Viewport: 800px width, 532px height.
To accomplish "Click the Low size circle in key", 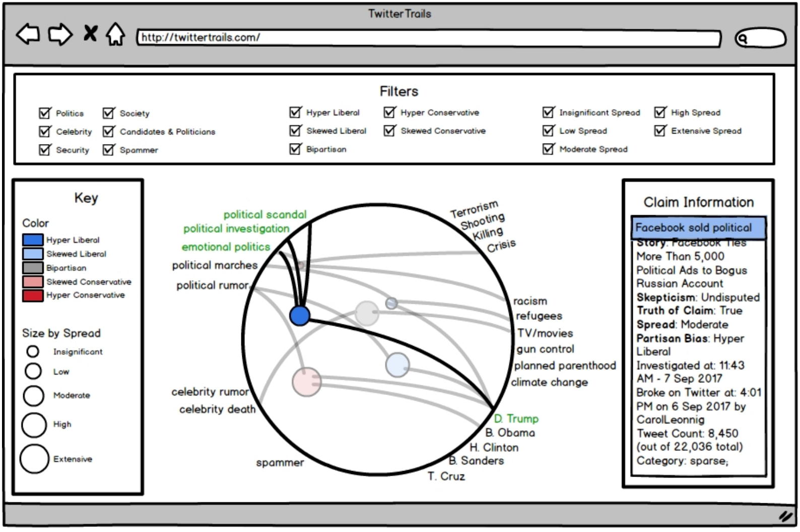I will pyautogui.click(x=33, y=371).
